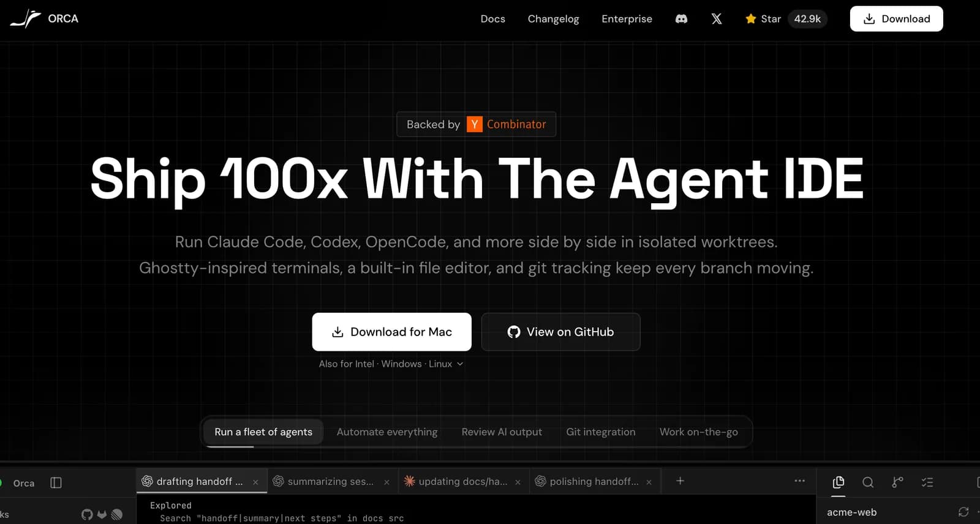Image resolution: width=980 pixels, height=524 pixels.
Task: Click the Backed by Combinator badge
Action: click(477, 124)
